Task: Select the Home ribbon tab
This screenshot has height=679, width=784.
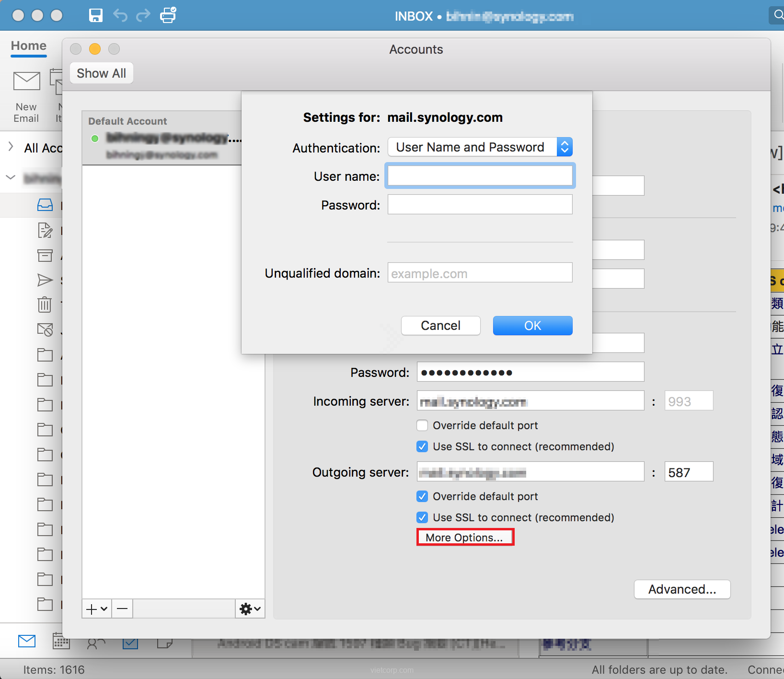Action: point(29,46)
